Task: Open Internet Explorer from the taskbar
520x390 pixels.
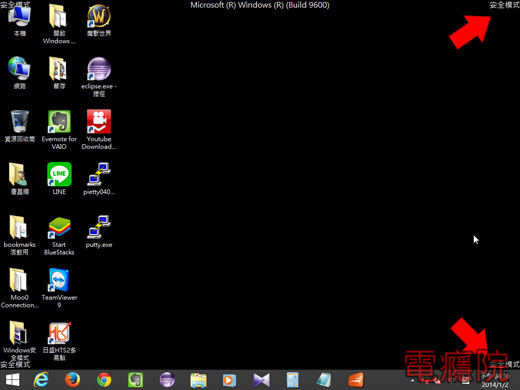Action: click(x=41, y=380)
